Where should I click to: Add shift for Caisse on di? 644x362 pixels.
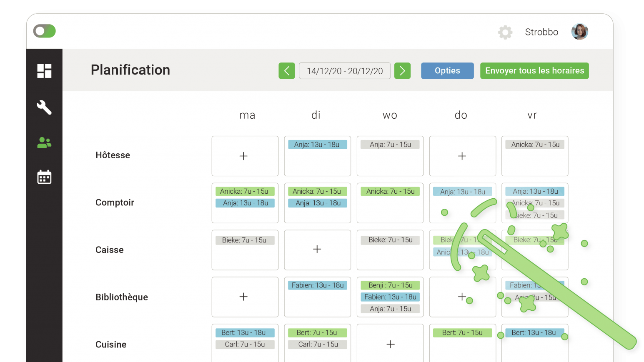317,249
